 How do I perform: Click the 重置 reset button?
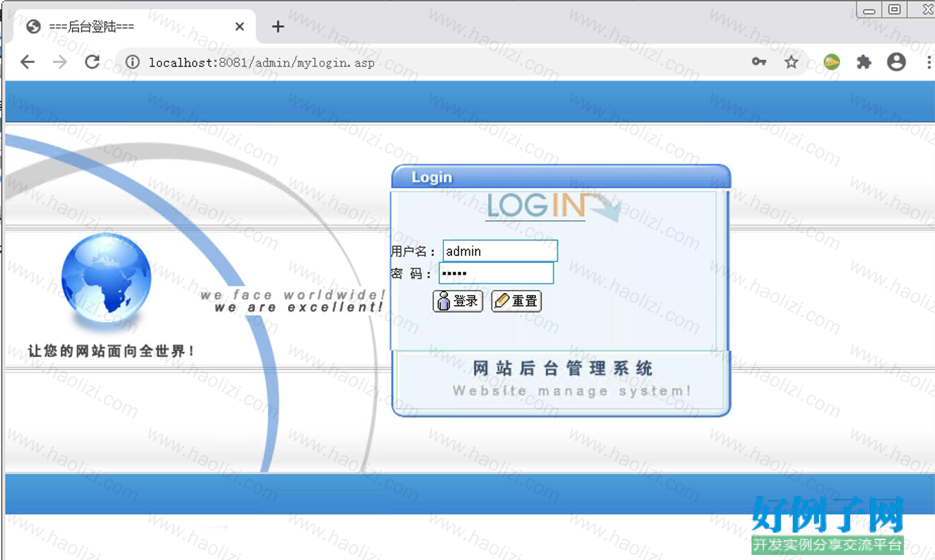[517, 301]
